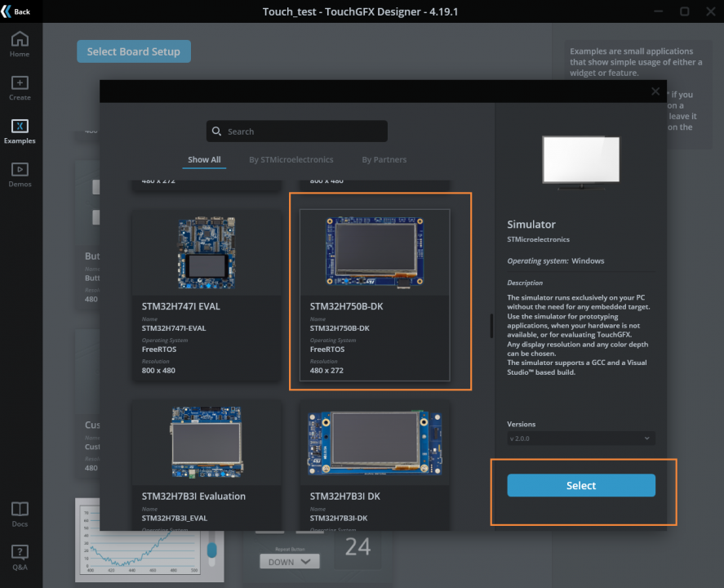
Task: Click the Back arrow button
Action: point(16,11)
